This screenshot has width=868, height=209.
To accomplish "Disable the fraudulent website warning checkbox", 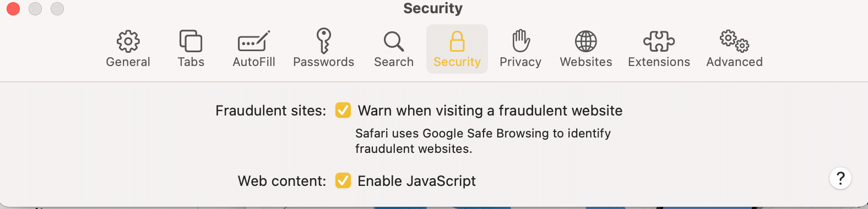I will tap(343, 110).
